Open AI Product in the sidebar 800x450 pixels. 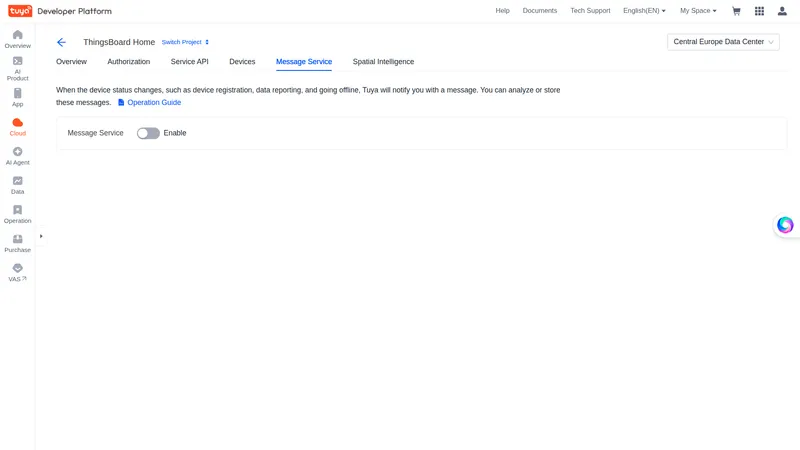click(17, 69)
